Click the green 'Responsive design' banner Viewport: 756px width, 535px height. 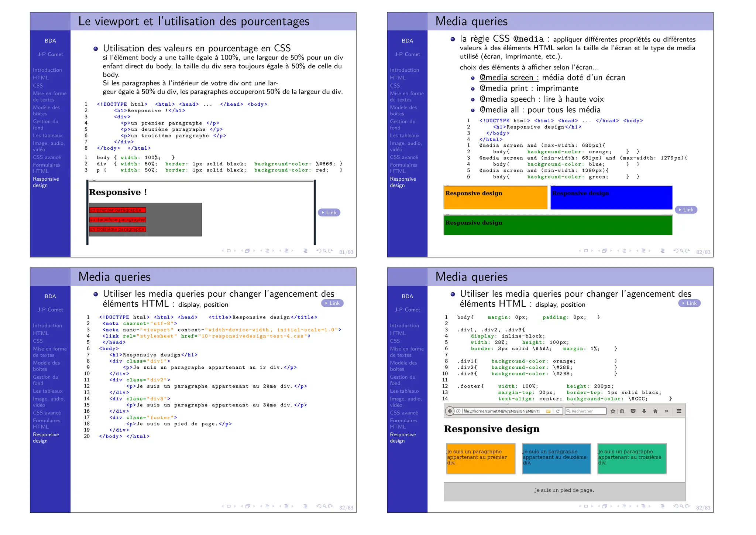pyautogui.click(x=558, y=225)
